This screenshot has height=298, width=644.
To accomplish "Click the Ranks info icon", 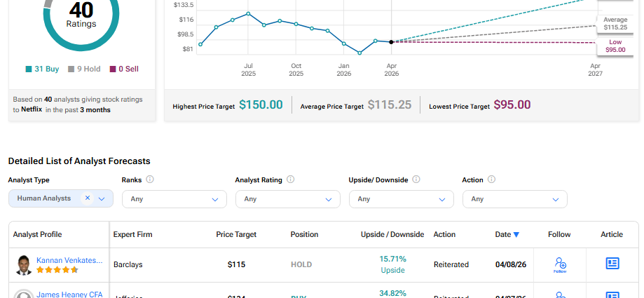I will (x=150, y=180).
